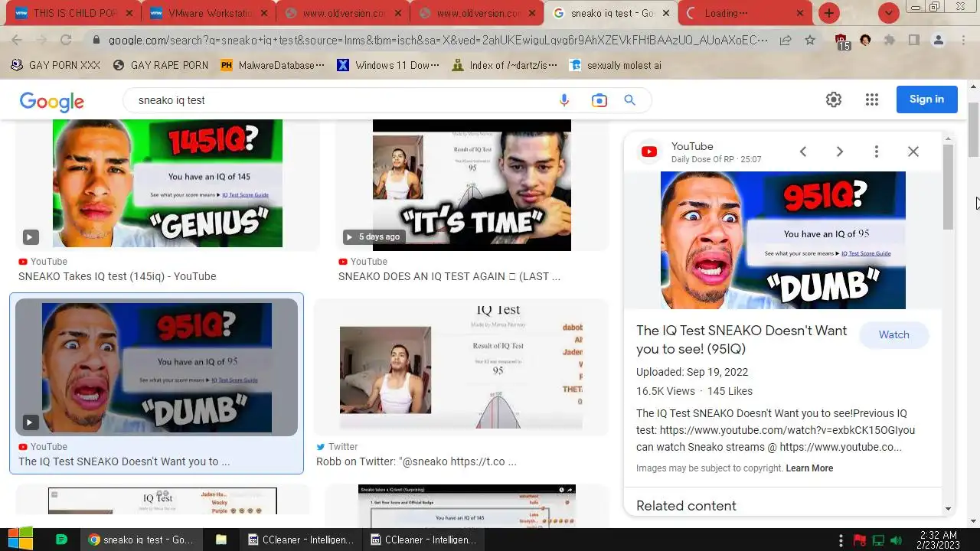Screen dimensions: 980x551
Task: Open the Windows 11 Dow… bookmark
Action: (x=387, y=65)
